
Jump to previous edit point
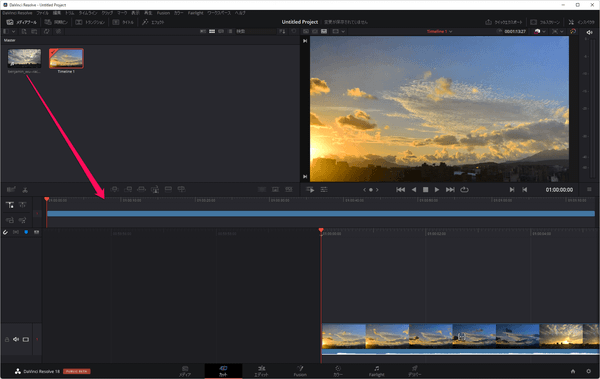[401, 190]
